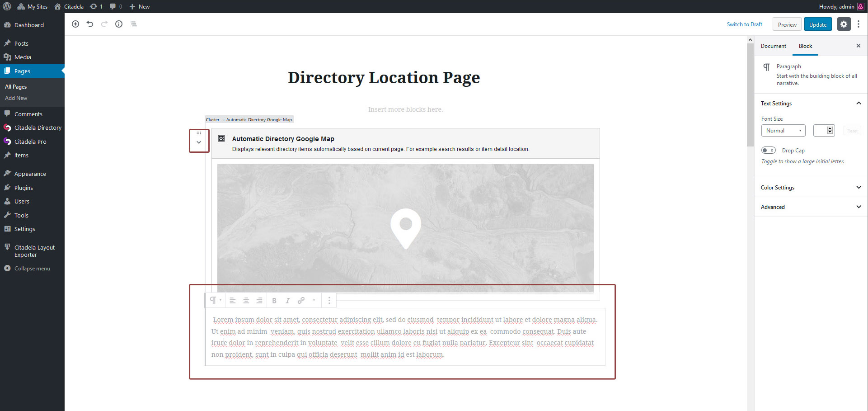Toggle the Drop Cap switch
Image resolution: width=868 pixels, height=411 pixels.
(x=768, y=151)
